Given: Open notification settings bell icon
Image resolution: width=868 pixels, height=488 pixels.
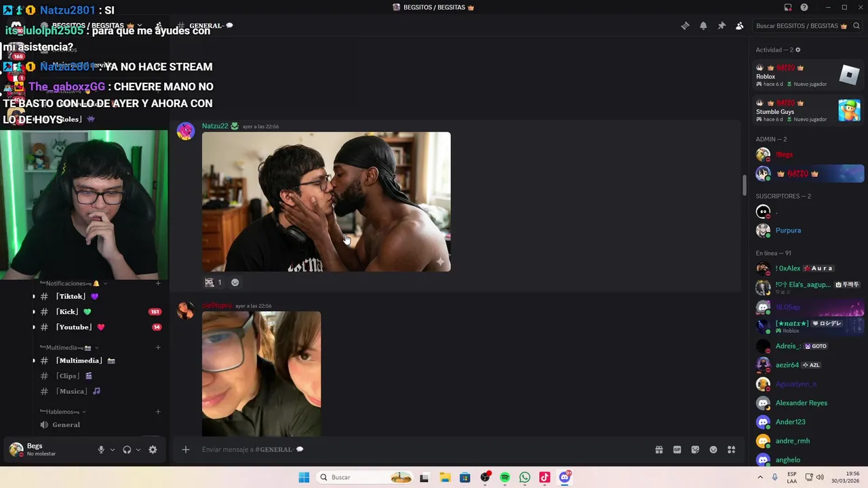Looking at the screenshot, I should point(703,26).
